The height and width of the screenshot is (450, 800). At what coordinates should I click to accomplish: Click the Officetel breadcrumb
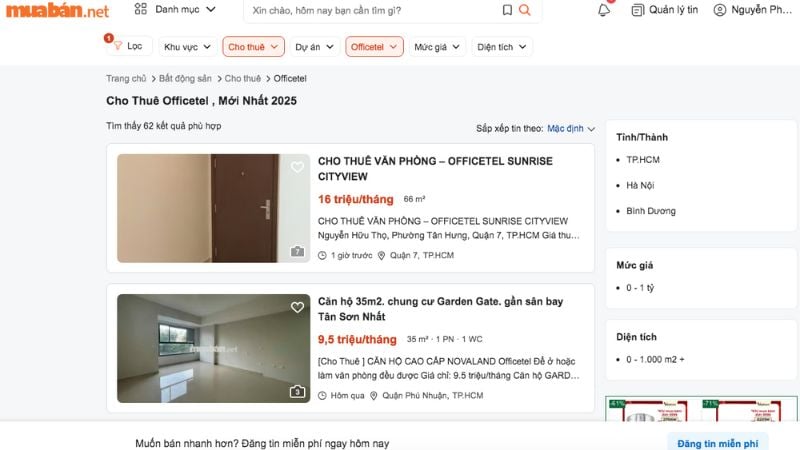click(x=290, y=79)
